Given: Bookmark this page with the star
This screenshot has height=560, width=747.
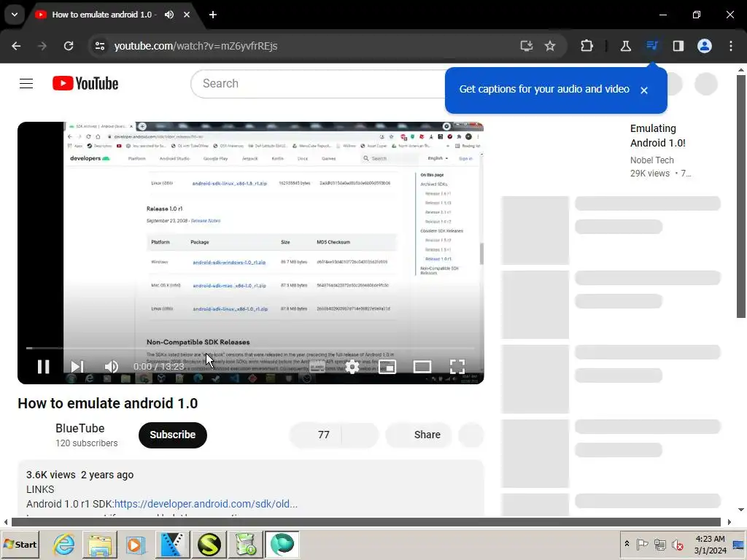Looking at the screenshot, I should tap(550, 46).
